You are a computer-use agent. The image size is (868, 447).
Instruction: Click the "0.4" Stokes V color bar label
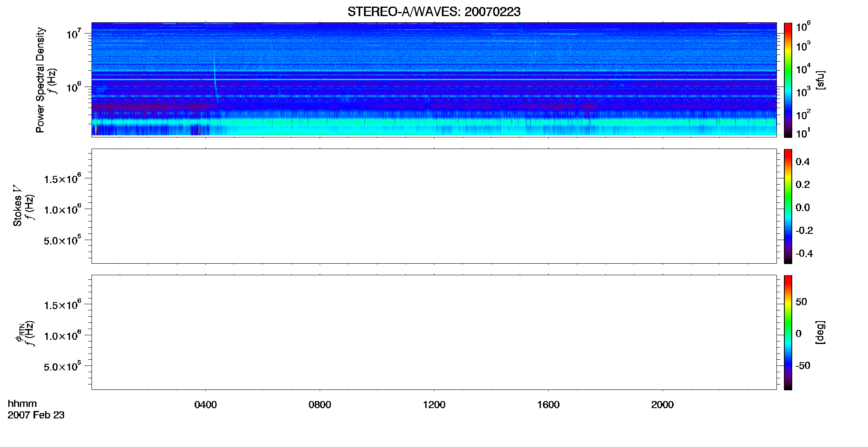pos(803,162)
